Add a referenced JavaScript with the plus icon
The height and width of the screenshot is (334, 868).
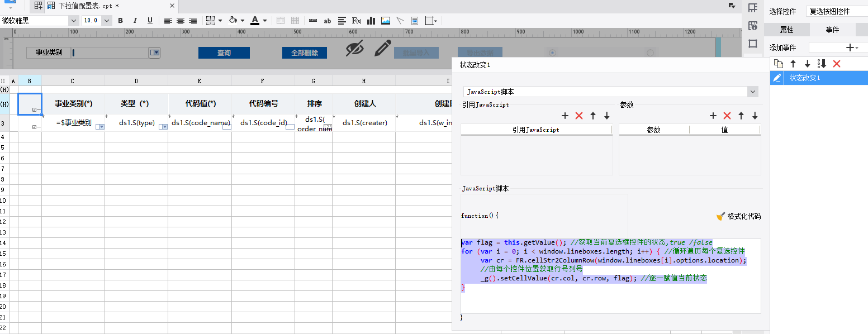565,116
